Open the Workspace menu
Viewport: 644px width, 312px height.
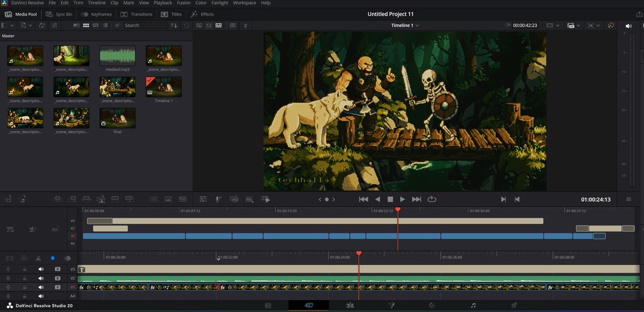point(244,3)
